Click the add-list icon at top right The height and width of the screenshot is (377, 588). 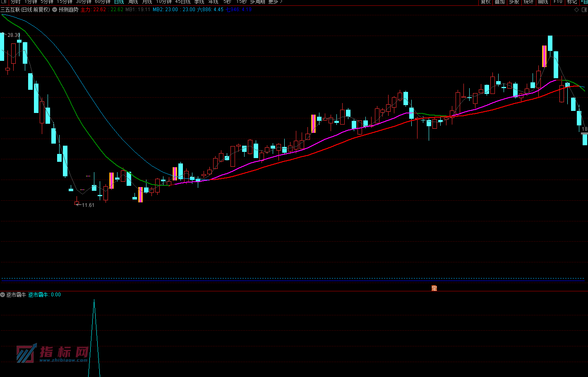tap(584, 2)
